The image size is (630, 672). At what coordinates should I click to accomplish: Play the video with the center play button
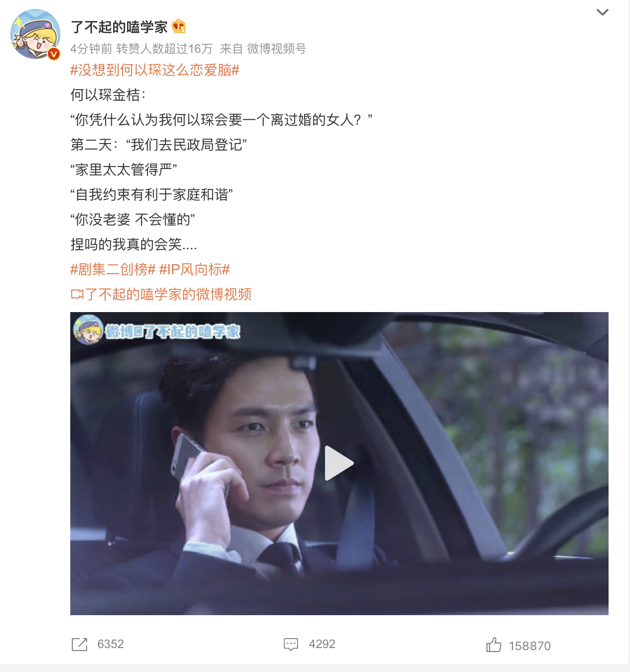click(x=339, y=463)
